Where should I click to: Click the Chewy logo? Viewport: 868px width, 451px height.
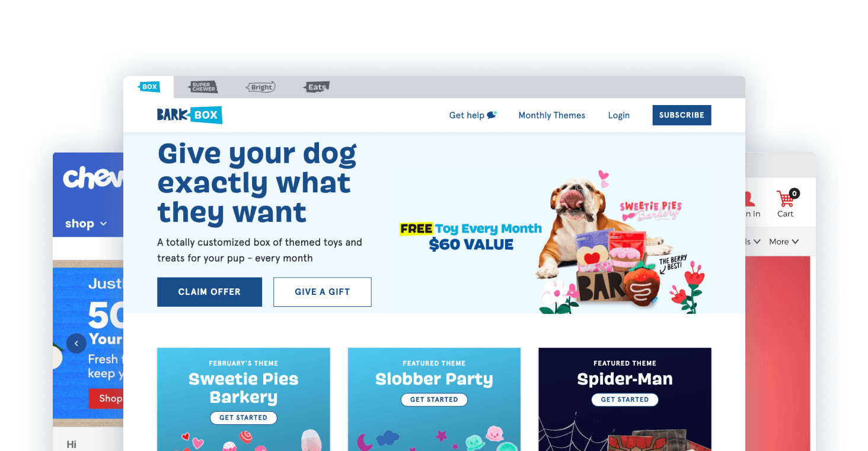pyautogui.click(x=93, y=177)
